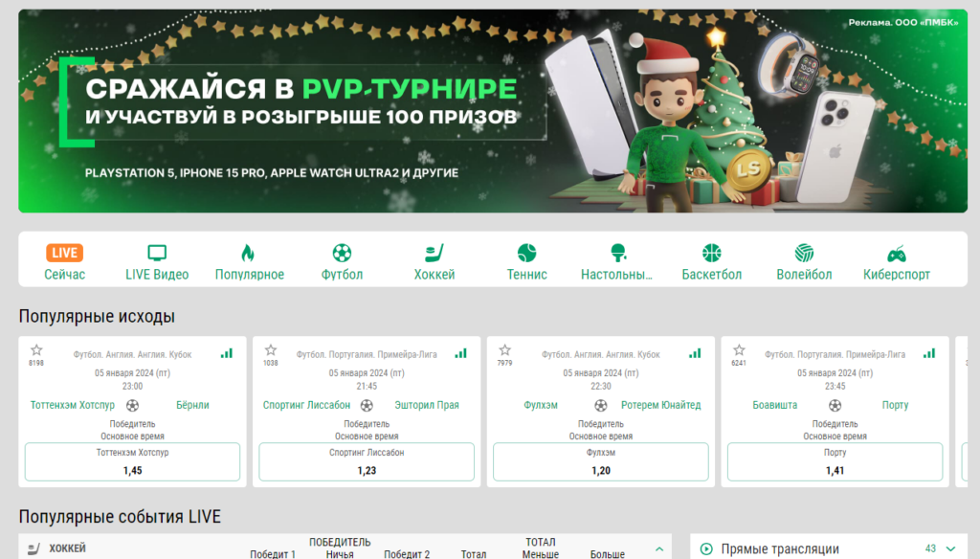Click the flame icon for Популярное
980x559 pixels.
pyautogui.click(x=248, y=253)
